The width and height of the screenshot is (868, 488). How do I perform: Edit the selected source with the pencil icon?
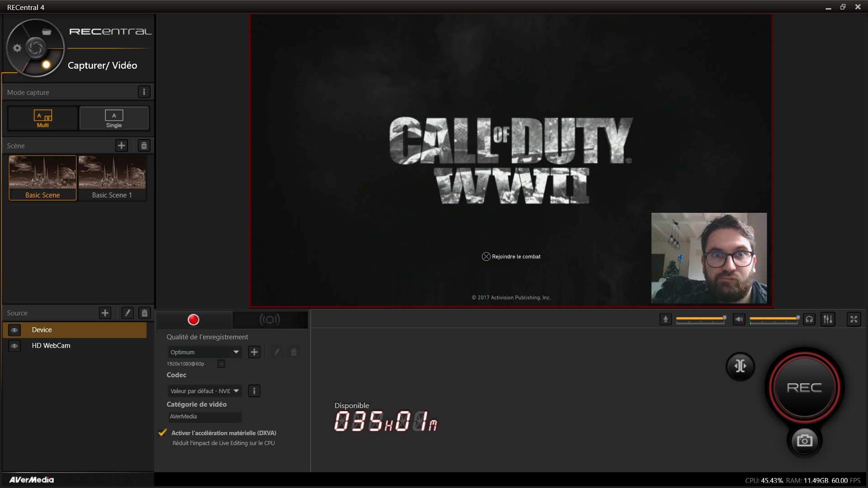point(127,313)
